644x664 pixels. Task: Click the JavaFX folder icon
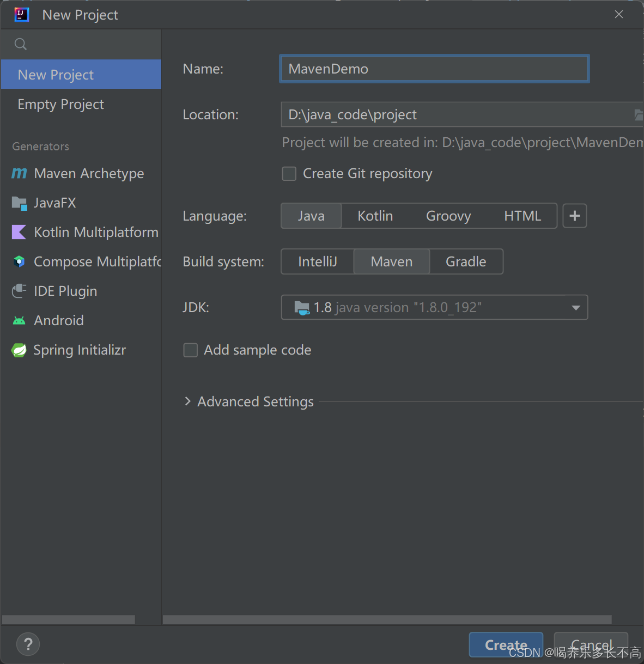coord(19,203)
